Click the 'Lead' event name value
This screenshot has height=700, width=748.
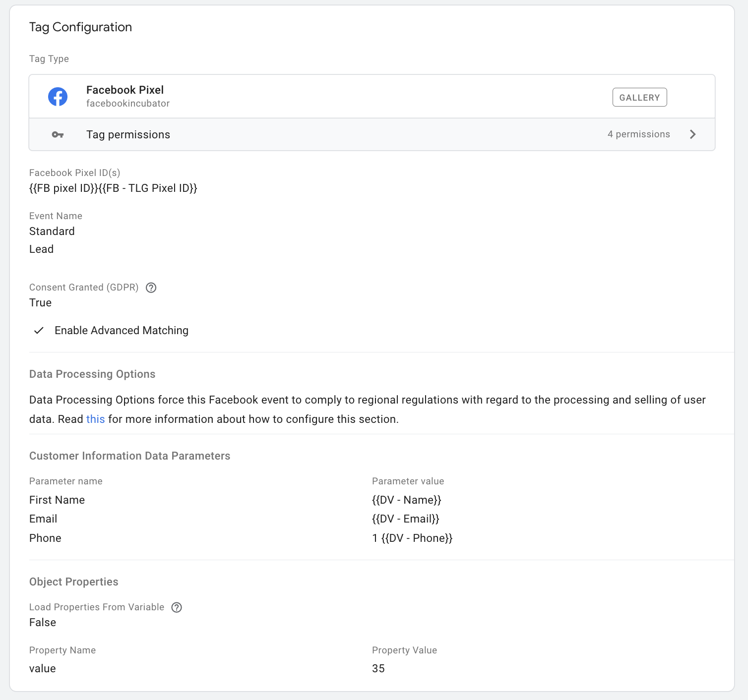coord(41,249)
